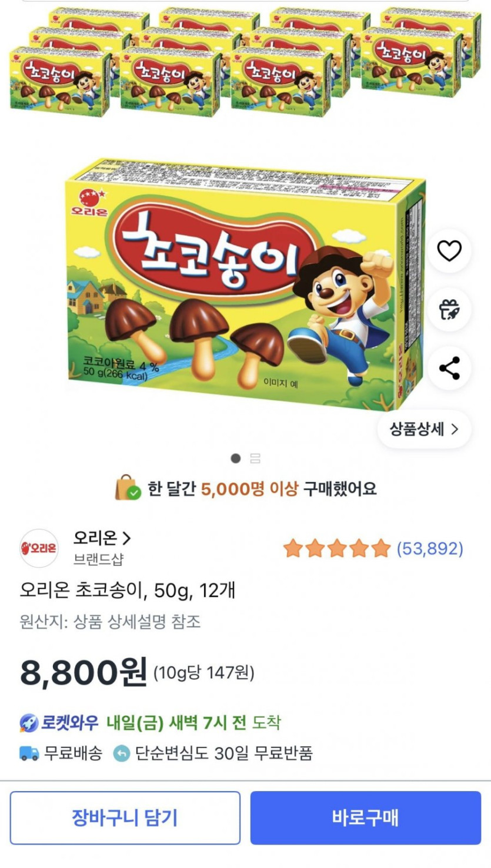Tap the five orange star rating
491x868 pixels.
[336, 549]
